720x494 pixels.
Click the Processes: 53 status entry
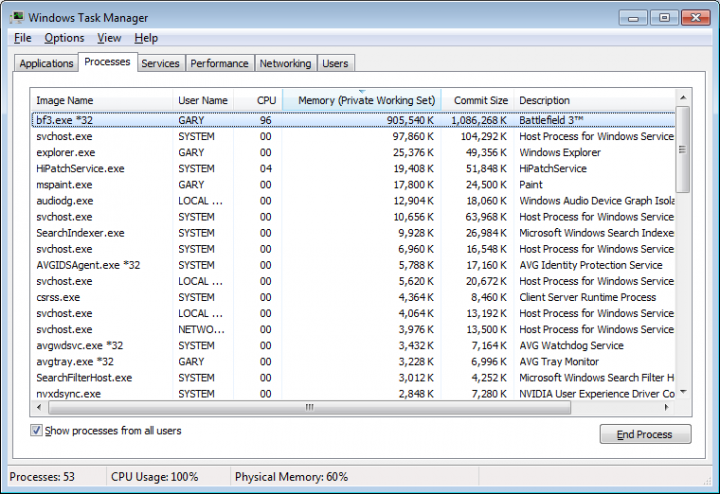[42, 477]
